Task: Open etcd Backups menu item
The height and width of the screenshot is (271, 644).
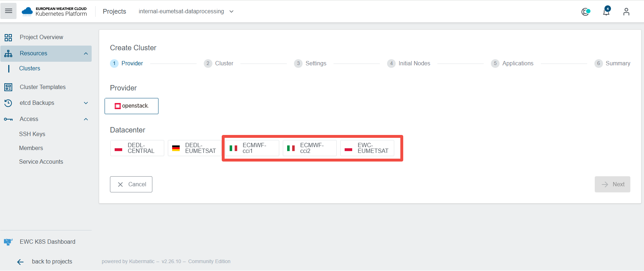Action: 46,103
